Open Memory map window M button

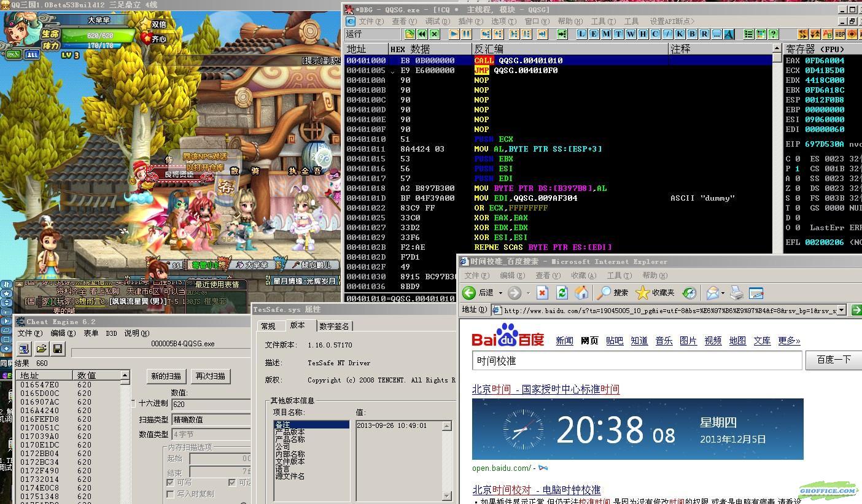[x=606, y=34]
